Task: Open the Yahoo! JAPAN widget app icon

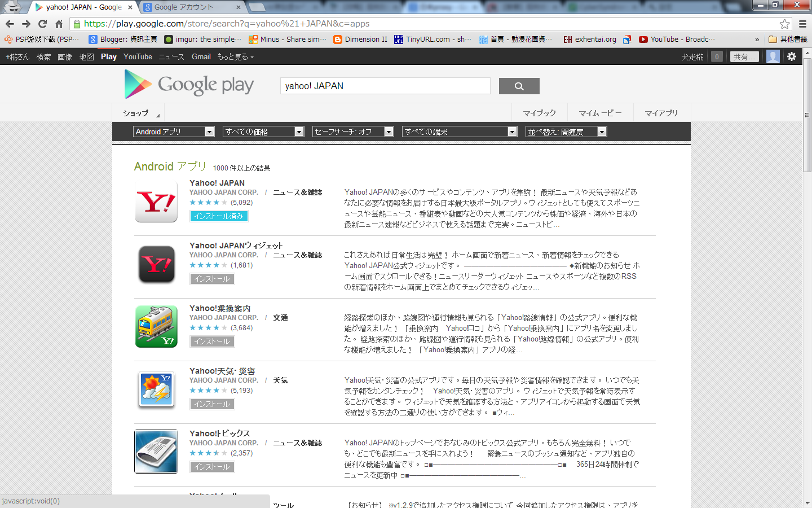Action: (x=156, y=264)
